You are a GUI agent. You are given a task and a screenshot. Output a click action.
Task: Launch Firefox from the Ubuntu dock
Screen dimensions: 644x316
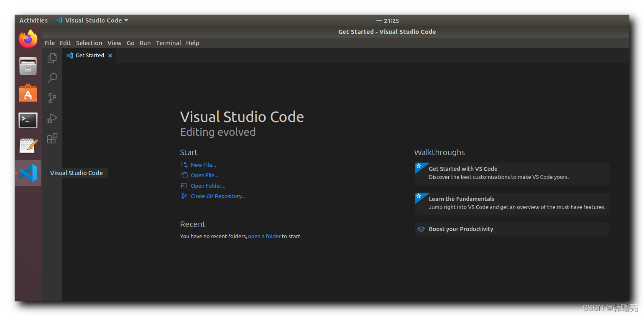pyautogui.click(x=28, y=39)
